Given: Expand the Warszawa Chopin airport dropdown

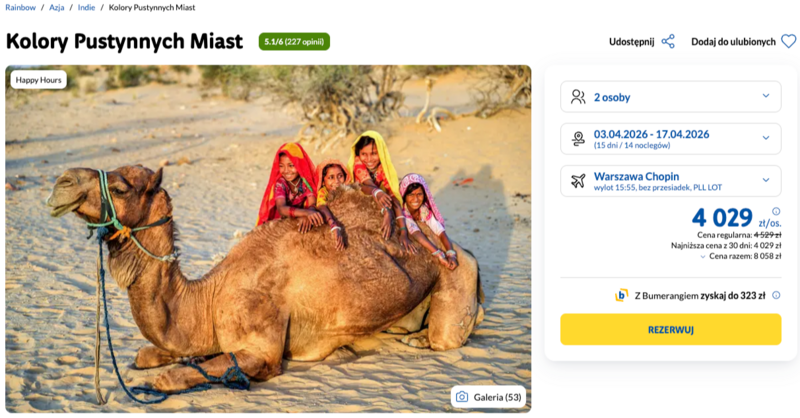Looking at the screenshot, I should pos(766,181).
